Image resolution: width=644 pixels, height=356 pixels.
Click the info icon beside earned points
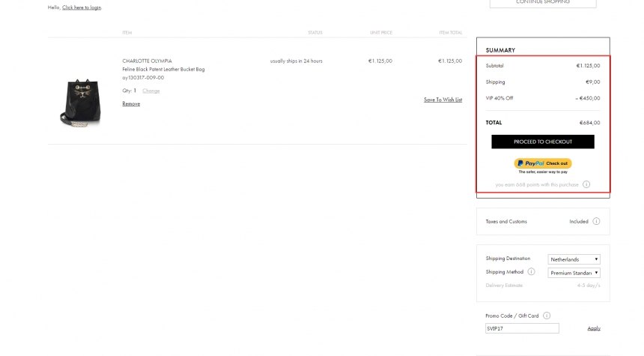(586, 184)
